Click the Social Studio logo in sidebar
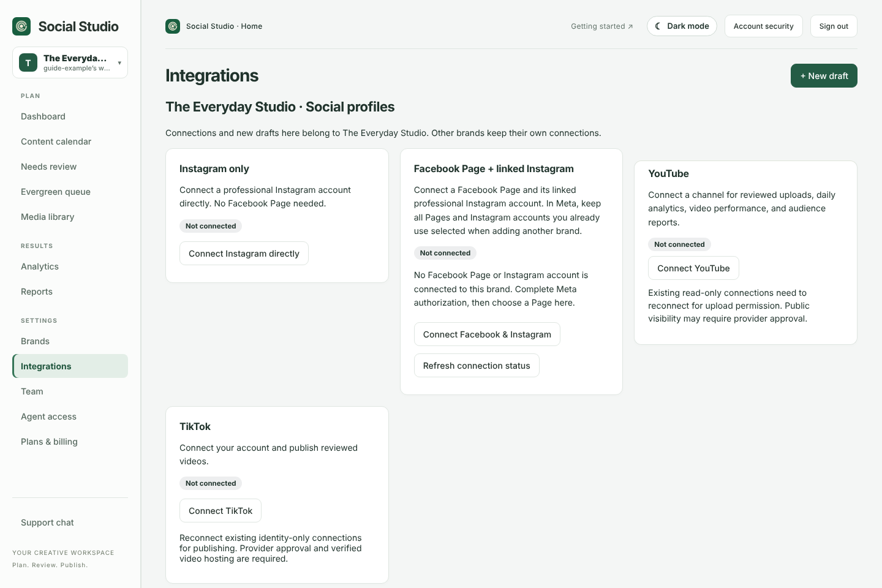Image resolution: width=882 pixels, height=588 pixels. (21, 26)
